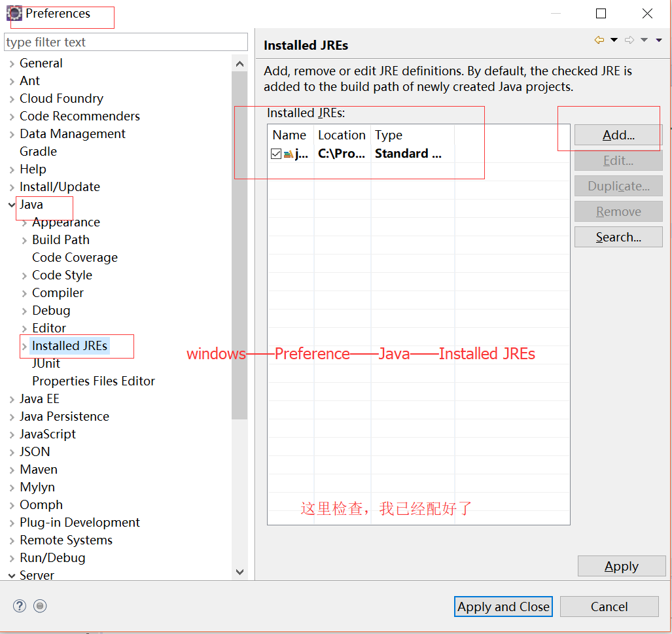Expand the General tree node

click(x=12, y=64)
